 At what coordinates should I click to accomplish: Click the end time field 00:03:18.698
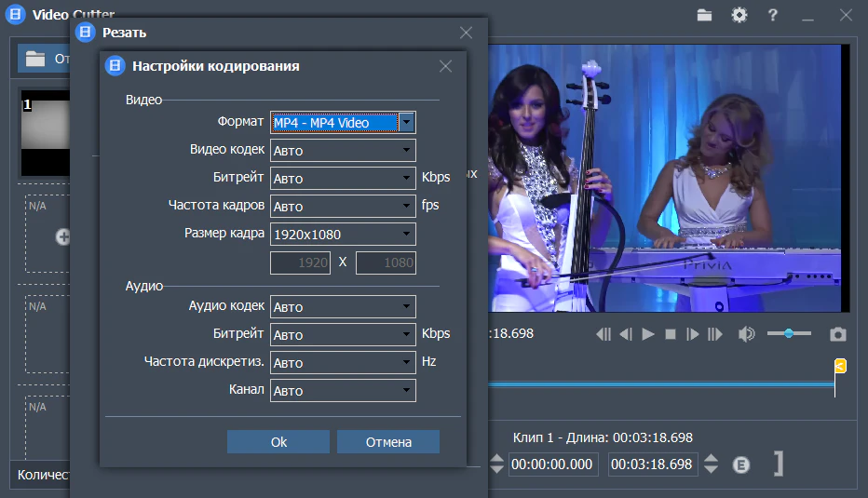coord(653,464)
